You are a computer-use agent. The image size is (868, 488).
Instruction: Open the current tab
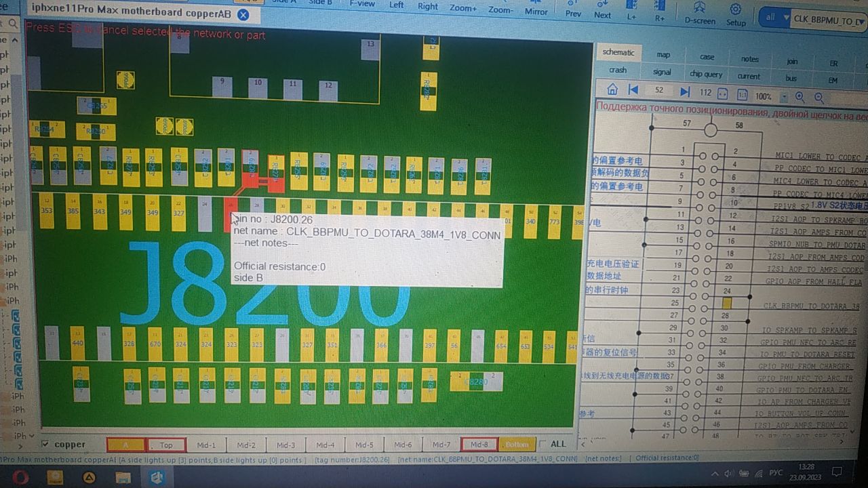(749, 76)
